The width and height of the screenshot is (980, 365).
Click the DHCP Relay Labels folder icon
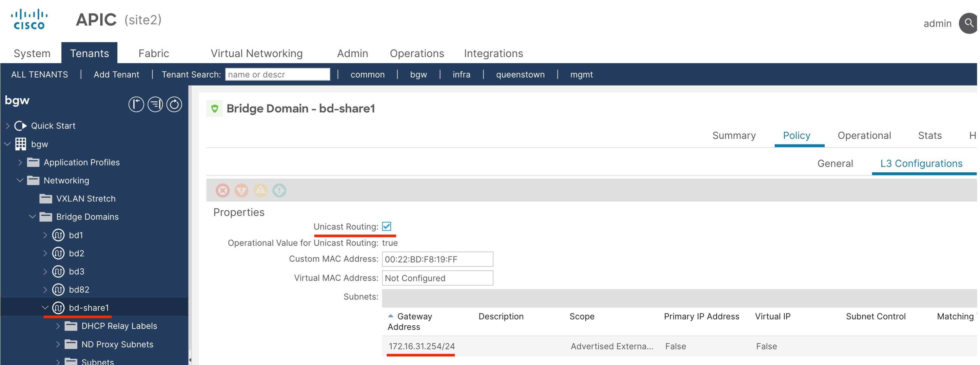point(71,326)
